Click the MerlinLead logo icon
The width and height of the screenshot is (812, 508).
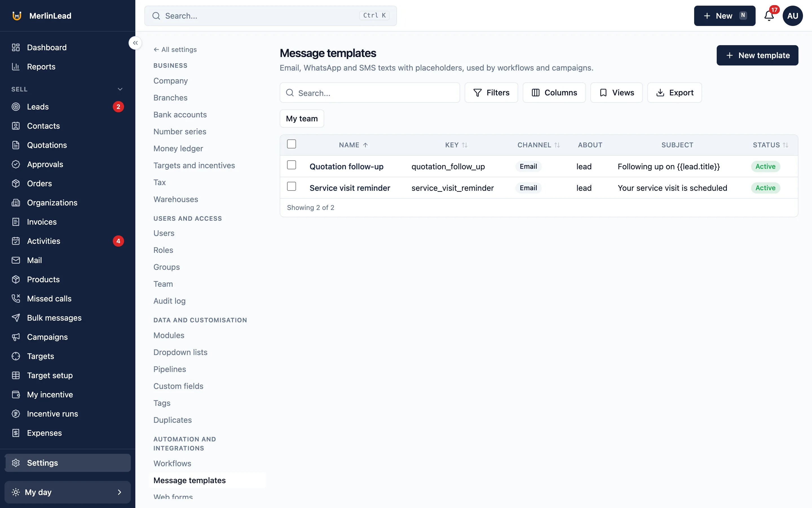[17, 16]
